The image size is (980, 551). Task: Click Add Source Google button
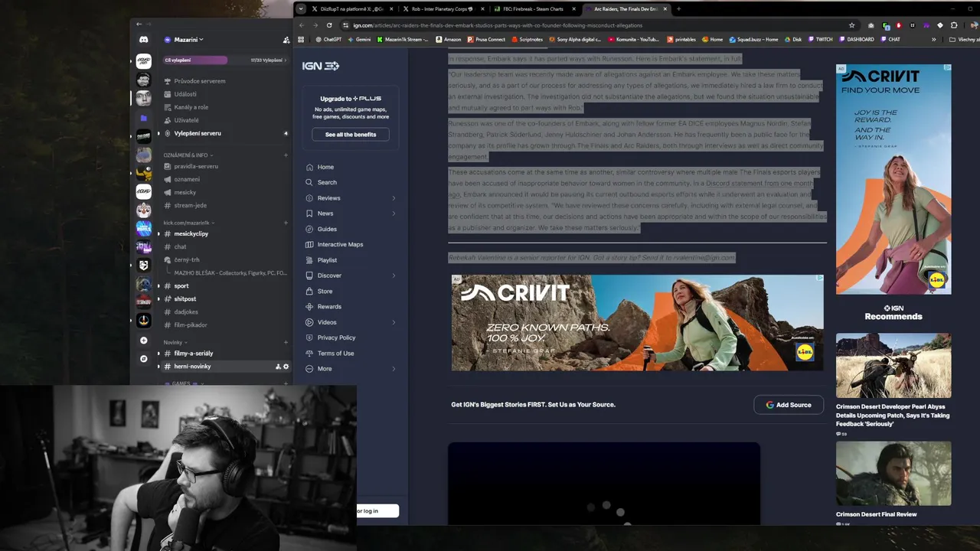(x=788, y=405)
